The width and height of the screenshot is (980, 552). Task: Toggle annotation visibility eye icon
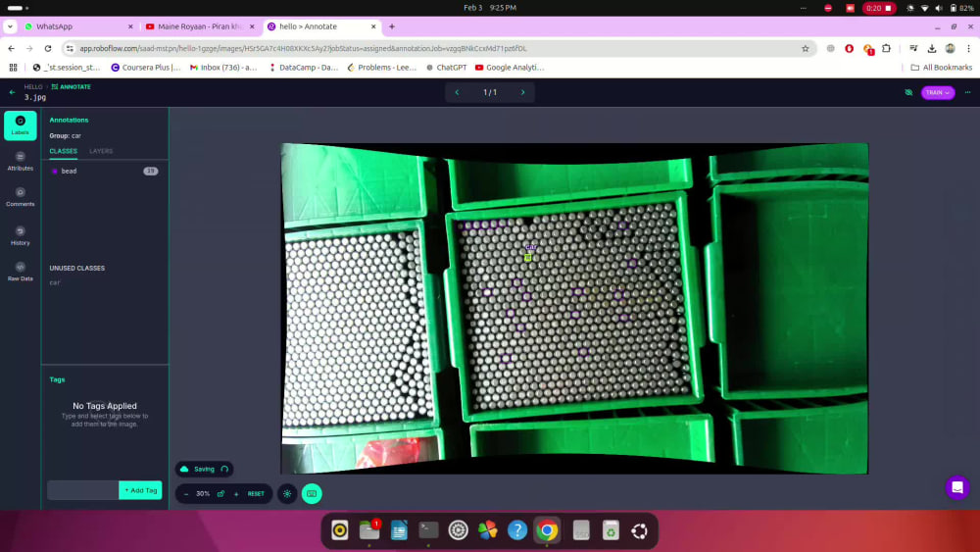click(x=908, y=92)
